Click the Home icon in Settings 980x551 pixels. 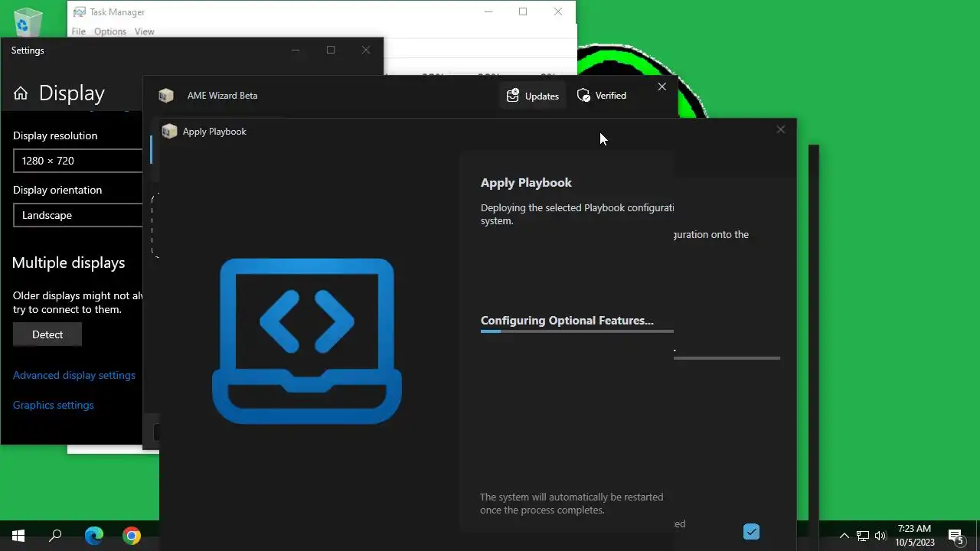point(21,93)
